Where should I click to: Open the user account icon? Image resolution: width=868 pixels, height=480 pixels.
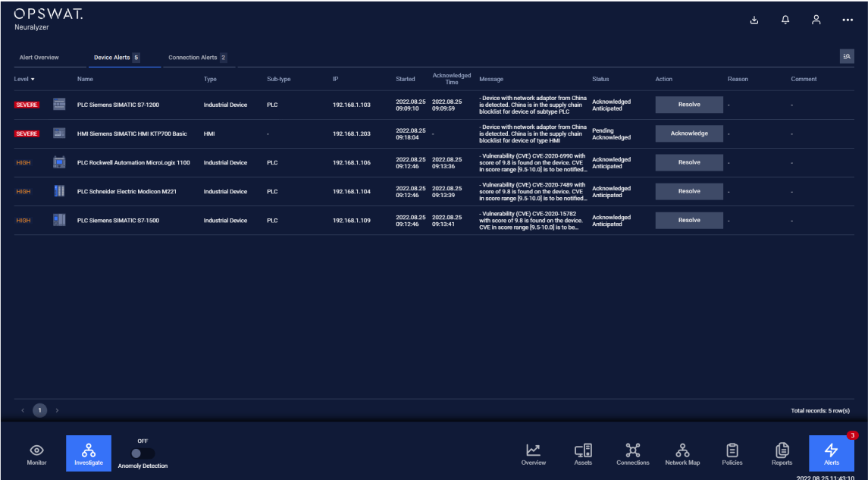pyautogui.click(x=816, y=20)
